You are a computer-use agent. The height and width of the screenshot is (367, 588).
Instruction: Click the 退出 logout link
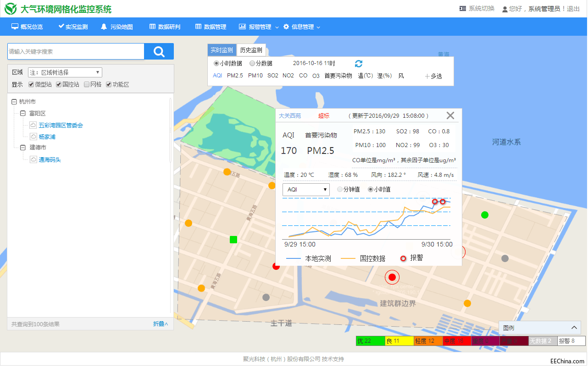coord(573,9)
